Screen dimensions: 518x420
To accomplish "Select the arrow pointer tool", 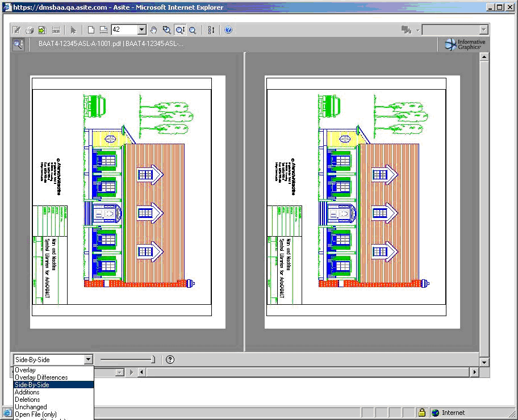I will click(73, 30).
